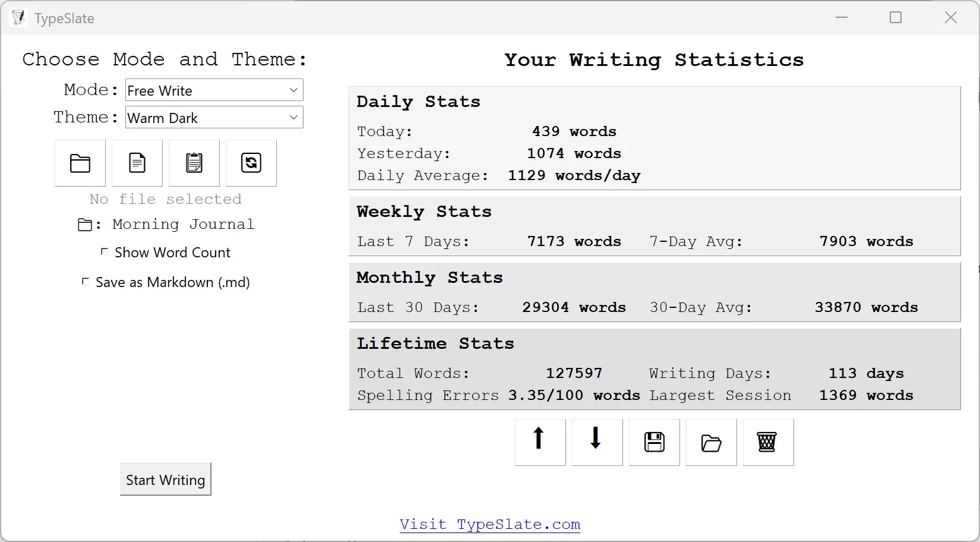Click the Weekly Stats heading
This screenshot has height=542, width=980.
click(424, 212)
